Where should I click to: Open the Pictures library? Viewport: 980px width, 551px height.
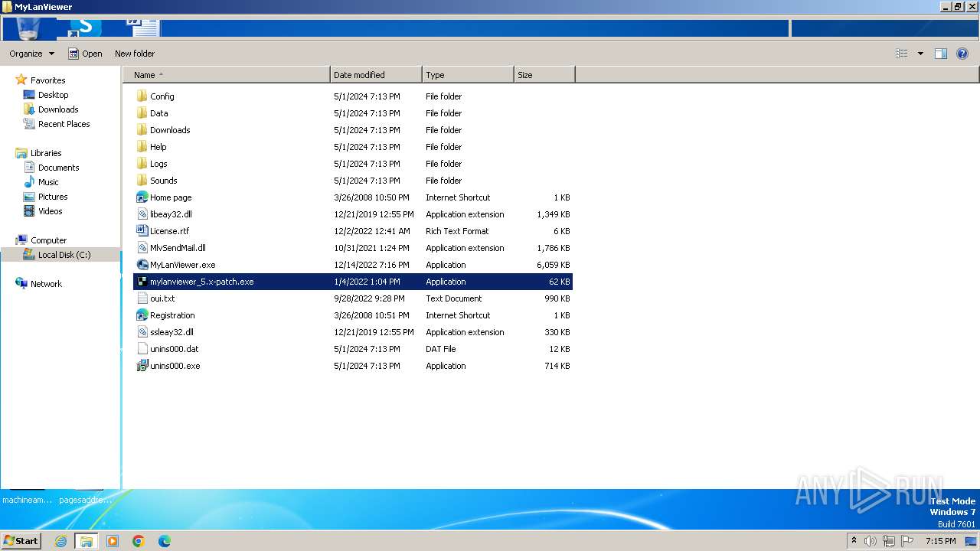tap(53, 197)
